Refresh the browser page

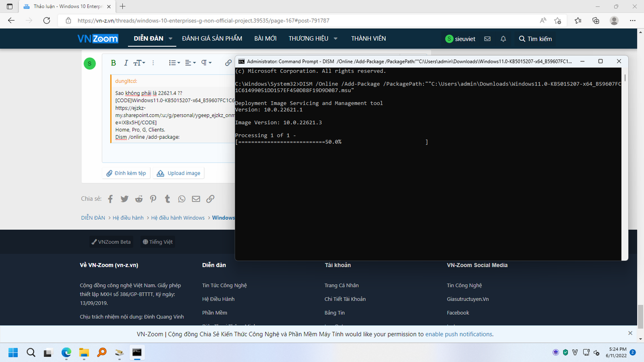click(46, 21)
